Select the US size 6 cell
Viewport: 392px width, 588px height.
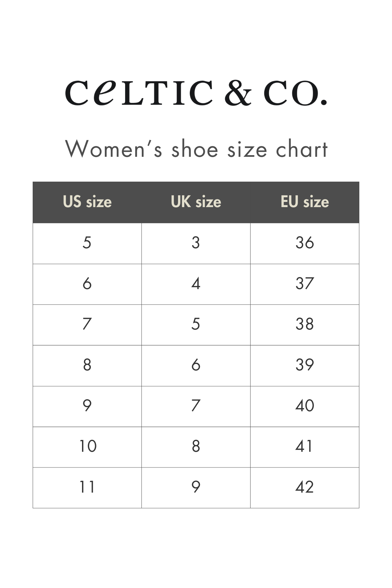(87, 284)
